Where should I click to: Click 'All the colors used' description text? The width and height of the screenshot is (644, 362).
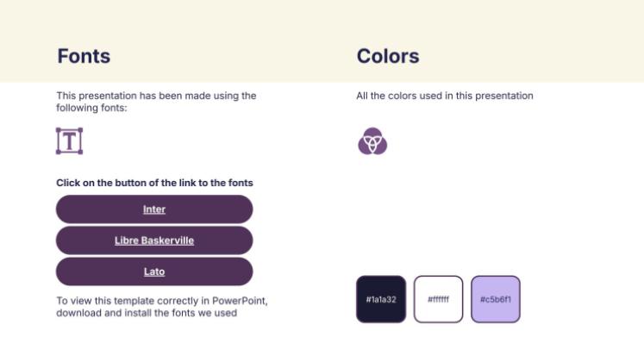tap(444, 96)
